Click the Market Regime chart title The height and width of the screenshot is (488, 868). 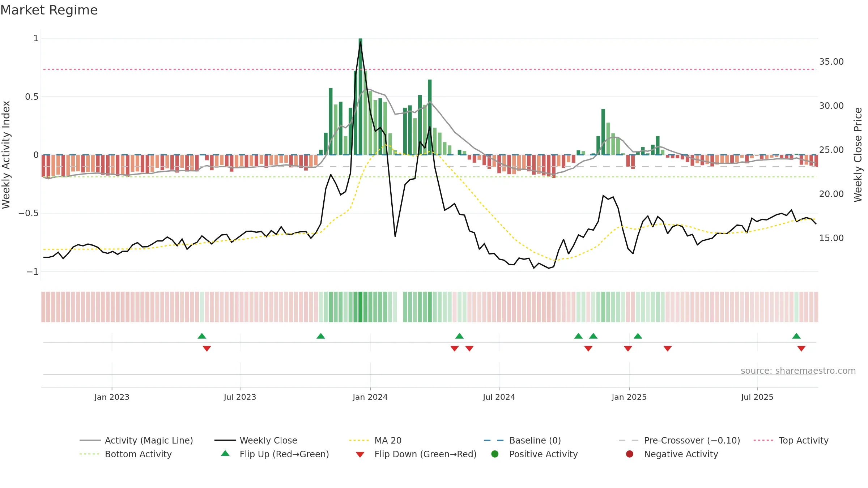point(49,10)
